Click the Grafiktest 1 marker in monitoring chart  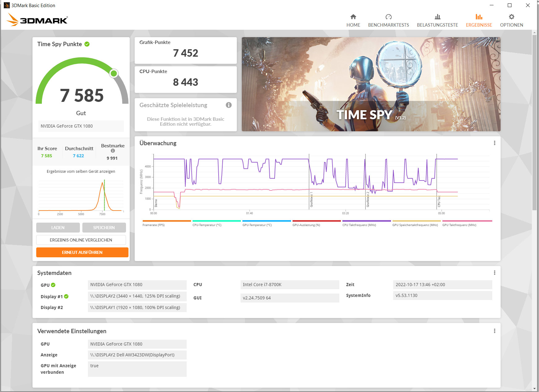click(x=311, y=199)
